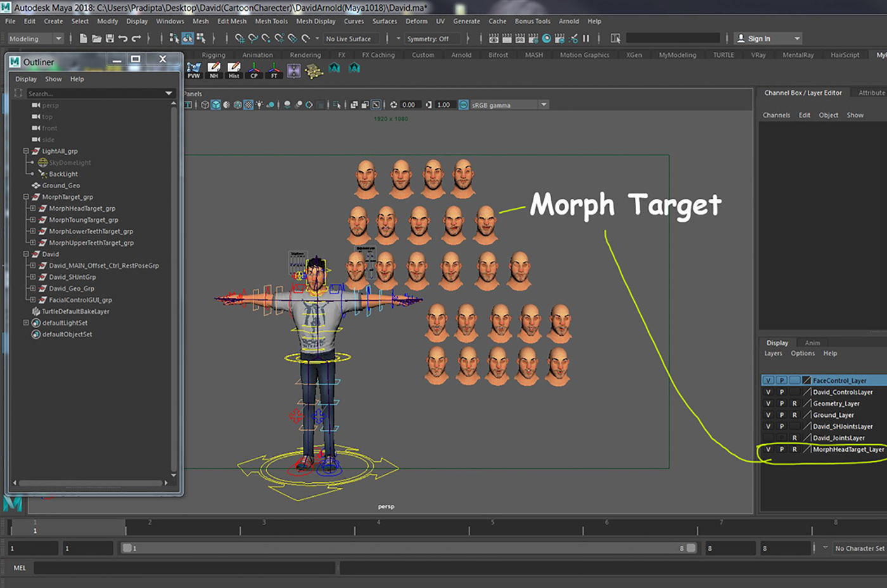Viewport: 887px width, 588px height.
Task: Click the Pause playback icon on status line
Action: click(586, 39)
